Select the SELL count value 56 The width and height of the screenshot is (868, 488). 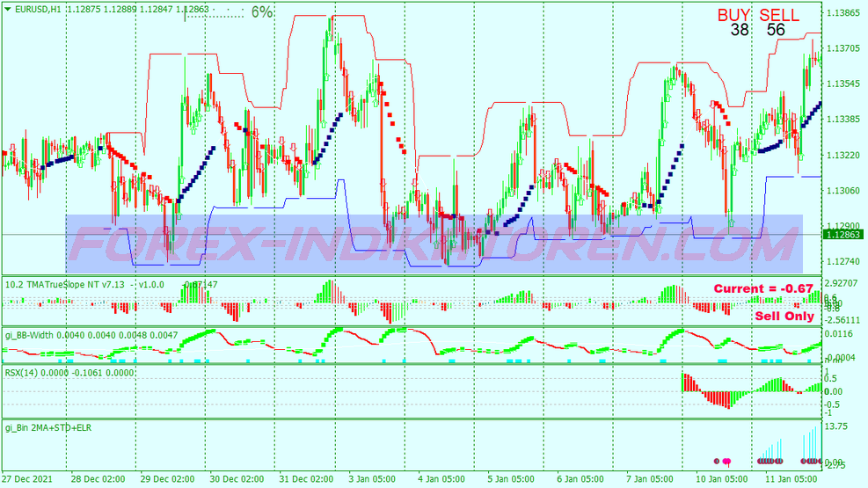click(777, 30)
